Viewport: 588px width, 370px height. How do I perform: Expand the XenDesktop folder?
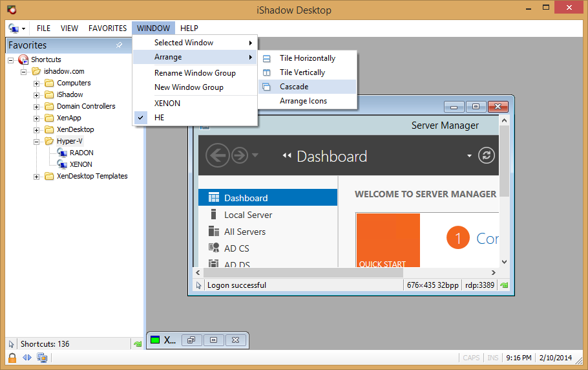(x=36, y=130)
